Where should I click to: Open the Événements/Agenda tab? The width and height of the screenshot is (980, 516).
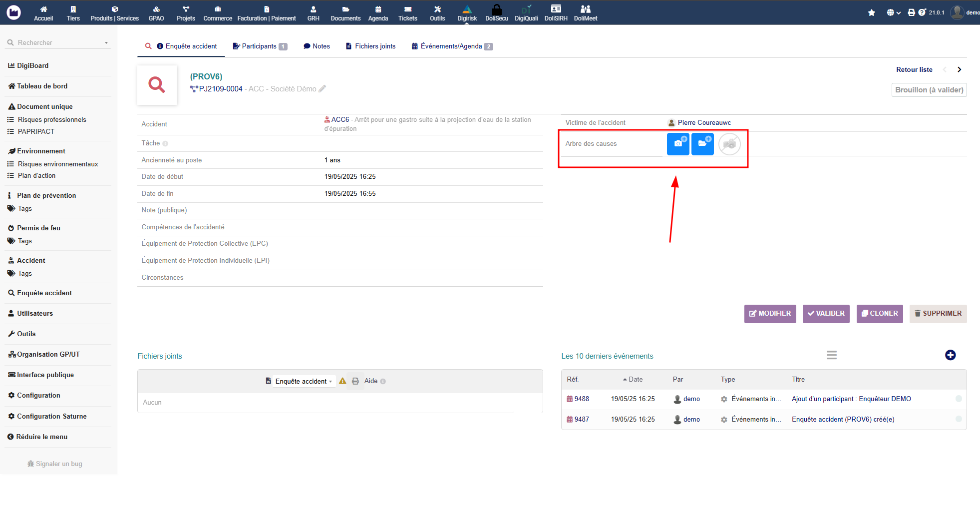pyautogui.click(x=452, y=46)
